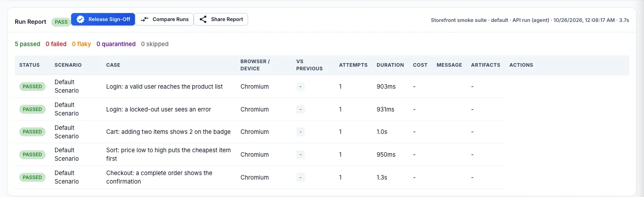Click the 0 quarantined summary count

click(x=116, y=44)
